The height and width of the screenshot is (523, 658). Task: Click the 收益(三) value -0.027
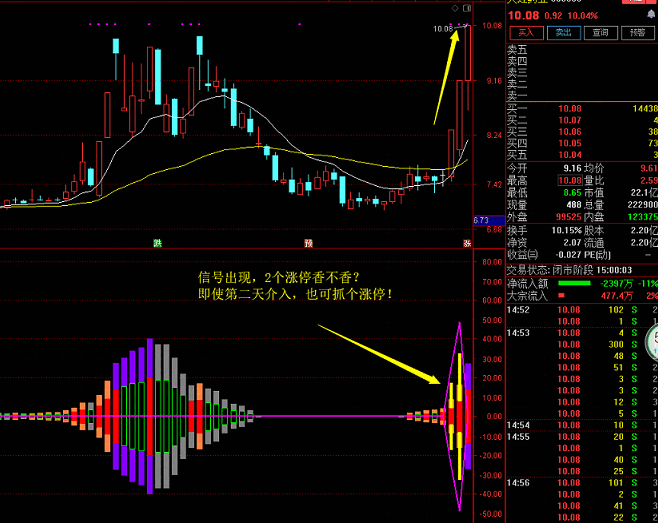[569, 255]
